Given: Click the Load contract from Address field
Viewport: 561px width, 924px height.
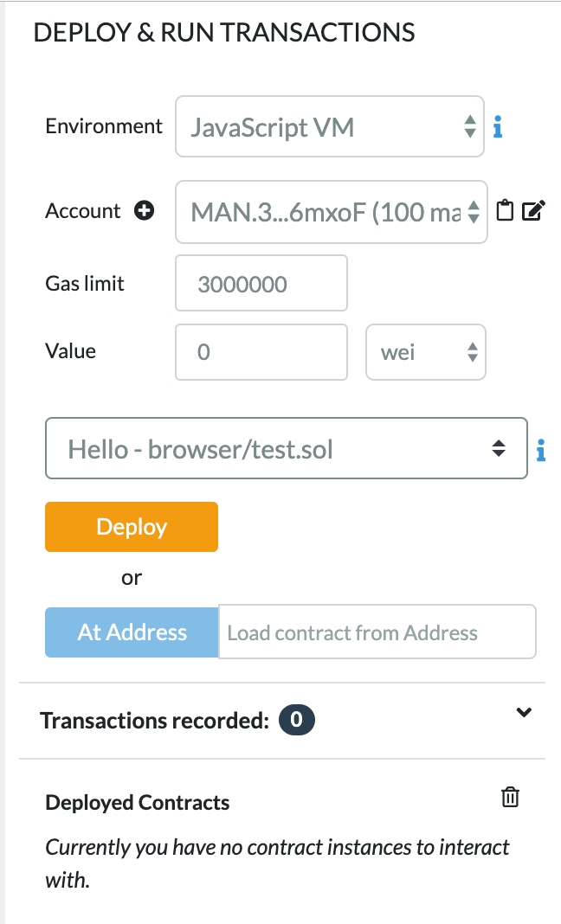Looking at the screenshot, I should pos(377,632).
